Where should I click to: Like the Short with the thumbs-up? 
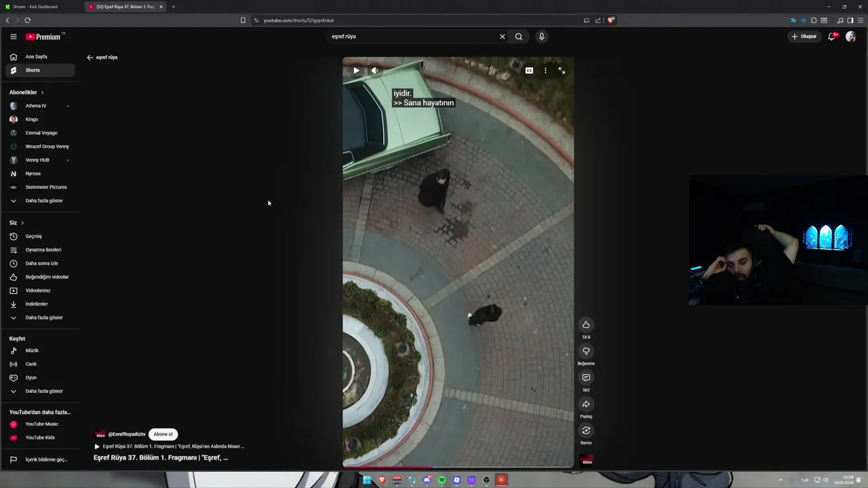pyautogui.click(x=586, y=325)
